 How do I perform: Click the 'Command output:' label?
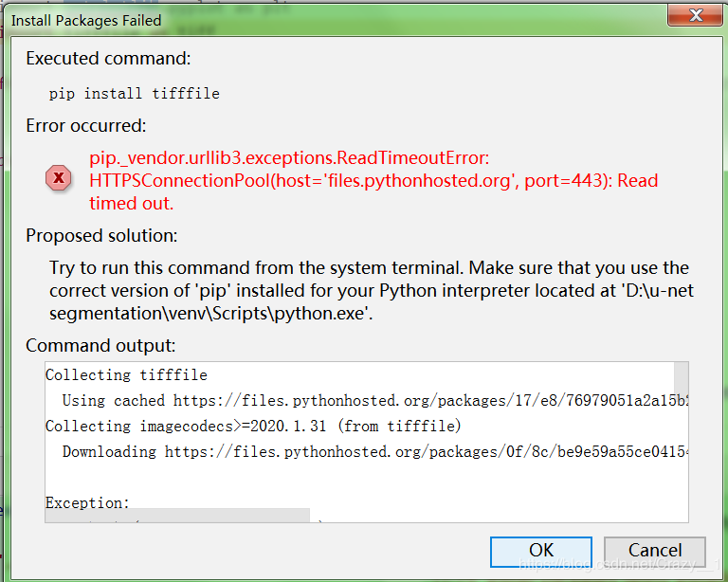100,346
